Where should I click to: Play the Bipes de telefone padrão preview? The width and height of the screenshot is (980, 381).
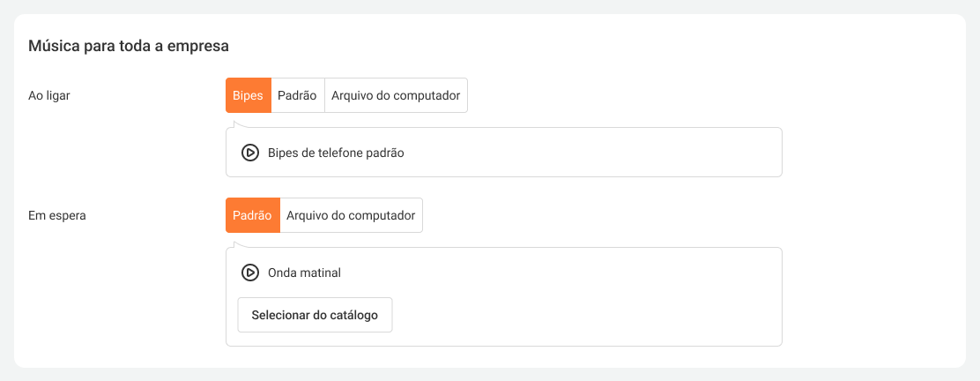[x=249, y=153]
